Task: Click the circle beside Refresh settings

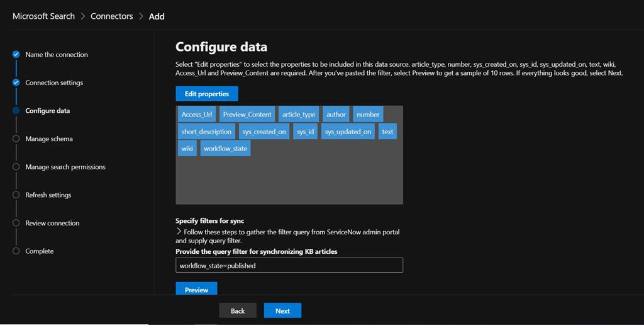Action: point(16,195)
